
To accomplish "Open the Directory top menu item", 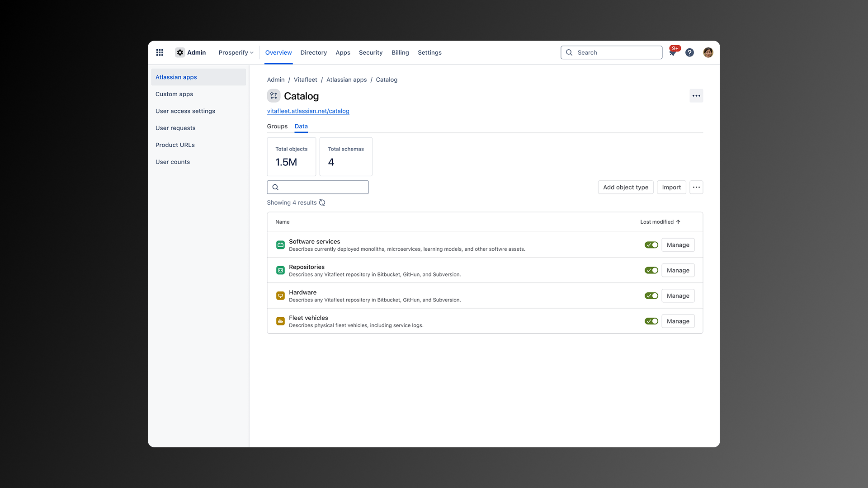I will (313, 52).
